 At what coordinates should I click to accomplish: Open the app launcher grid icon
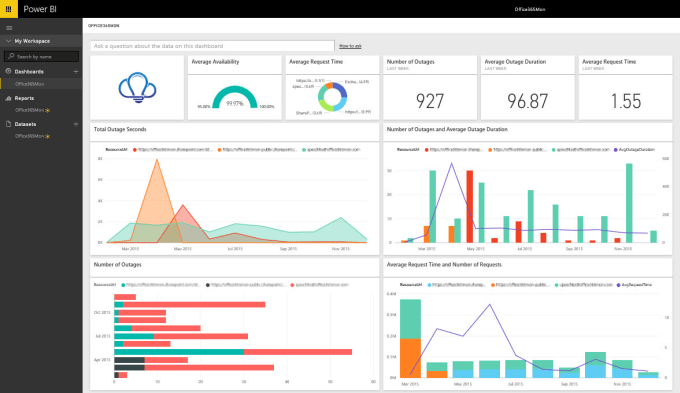[9, 9]
